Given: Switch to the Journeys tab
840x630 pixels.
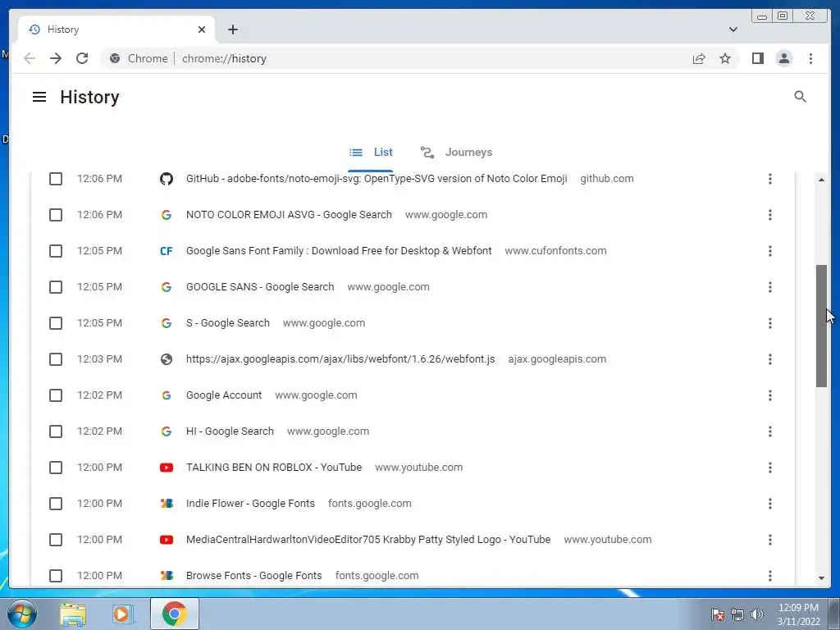Looking at the screenshot, I should [456, 152].
